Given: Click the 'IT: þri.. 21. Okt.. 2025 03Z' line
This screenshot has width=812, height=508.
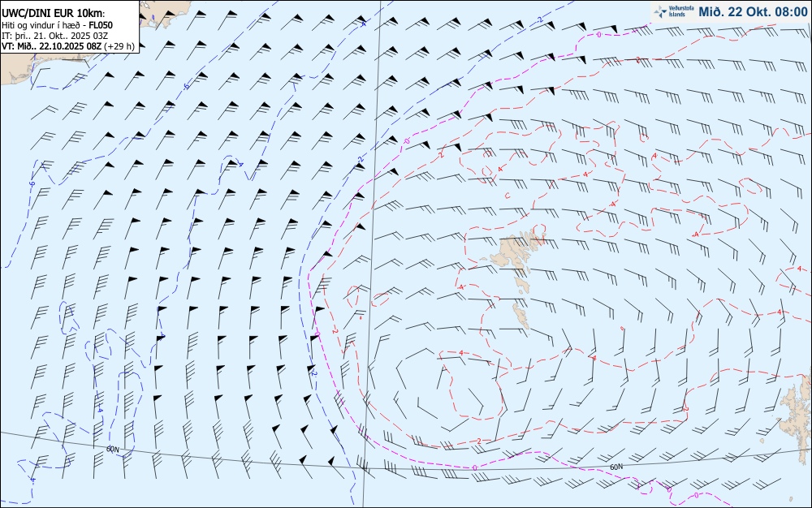Looking at the screenshot, I should pyautogui.click(x=55, y=36).
